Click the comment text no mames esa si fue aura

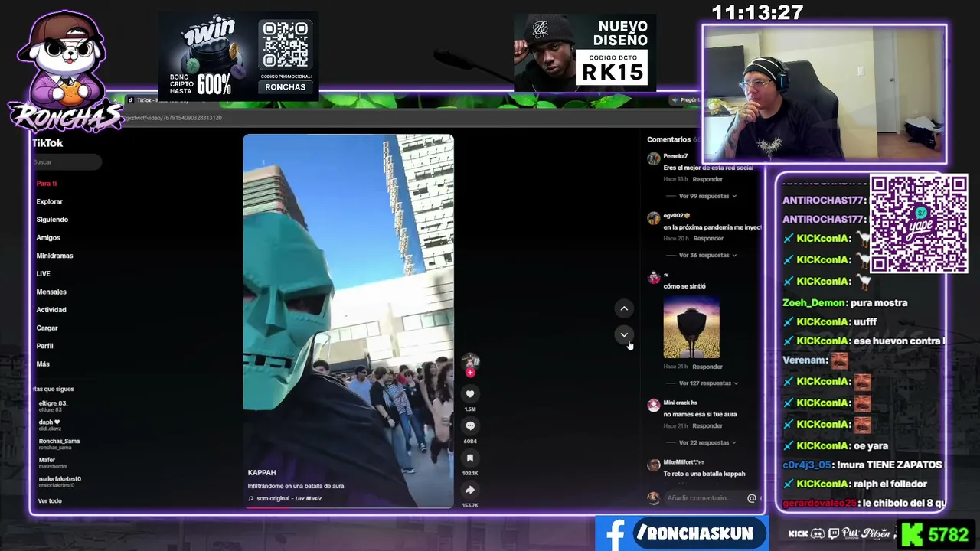[x=700, y=414]
